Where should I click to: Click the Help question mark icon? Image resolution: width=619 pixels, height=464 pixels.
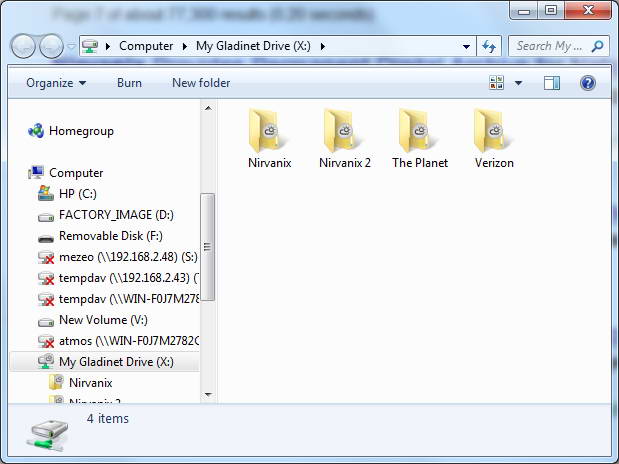click(x=588, y=83)
